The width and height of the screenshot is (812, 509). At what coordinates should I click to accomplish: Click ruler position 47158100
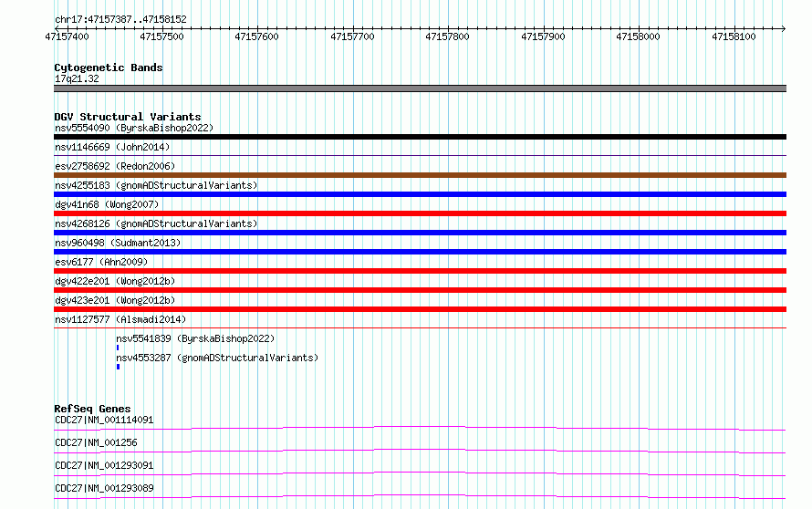pos(734,36)
